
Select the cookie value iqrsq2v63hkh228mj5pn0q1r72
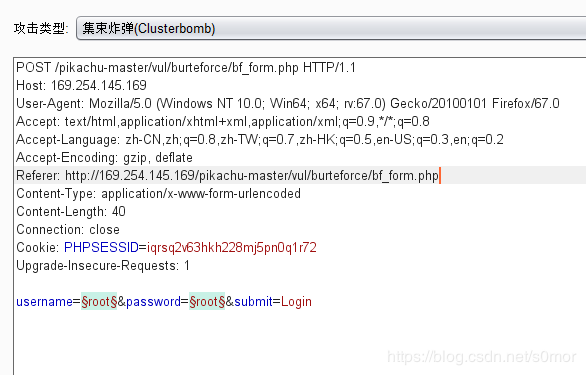tap(232, 248)
